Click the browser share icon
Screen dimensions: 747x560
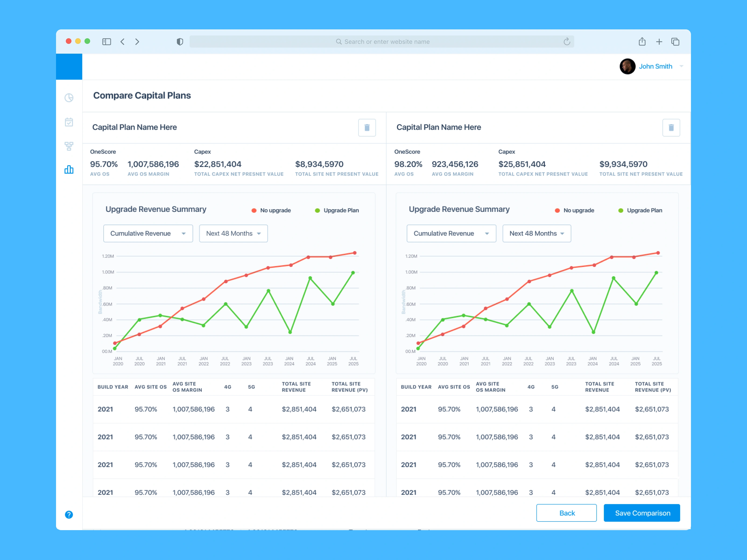[x=642, y=42]
